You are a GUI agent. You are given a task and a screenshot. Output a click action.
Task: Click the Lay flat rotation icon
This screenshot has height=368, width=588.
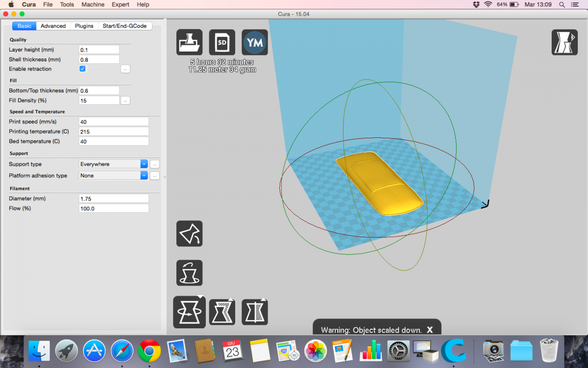point(189,234)
